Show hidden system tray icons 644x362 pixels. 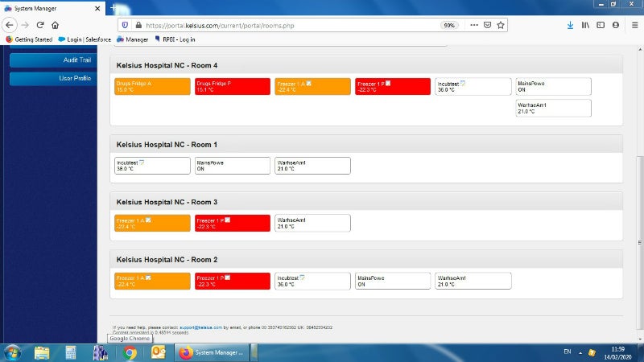580,352
